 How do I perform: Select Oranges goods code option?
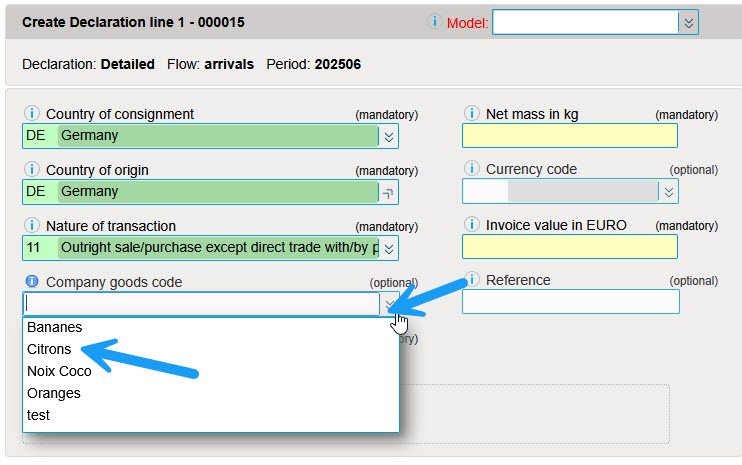54,393
